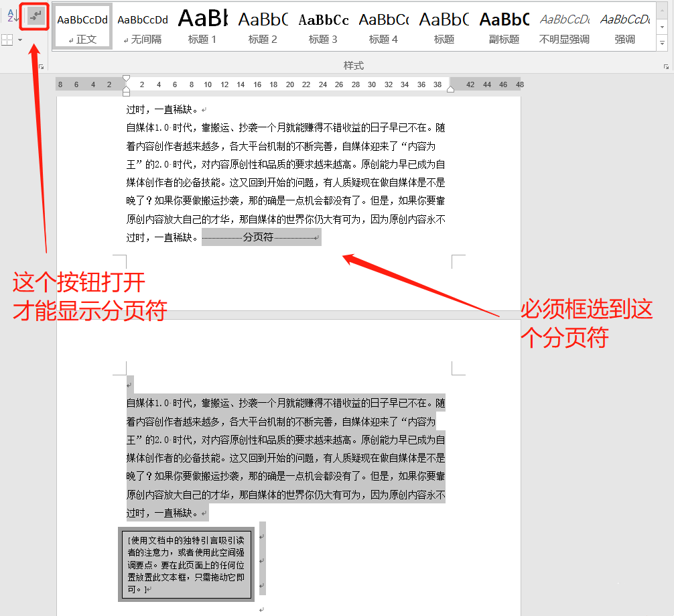Select the 标题 2 style button
The height and width of the screenshot is (616, 674).
click(263, 25)
